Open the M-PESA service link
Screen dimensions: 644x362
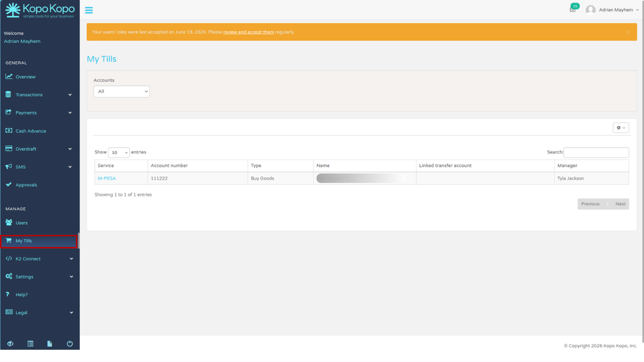pos(107,179)
